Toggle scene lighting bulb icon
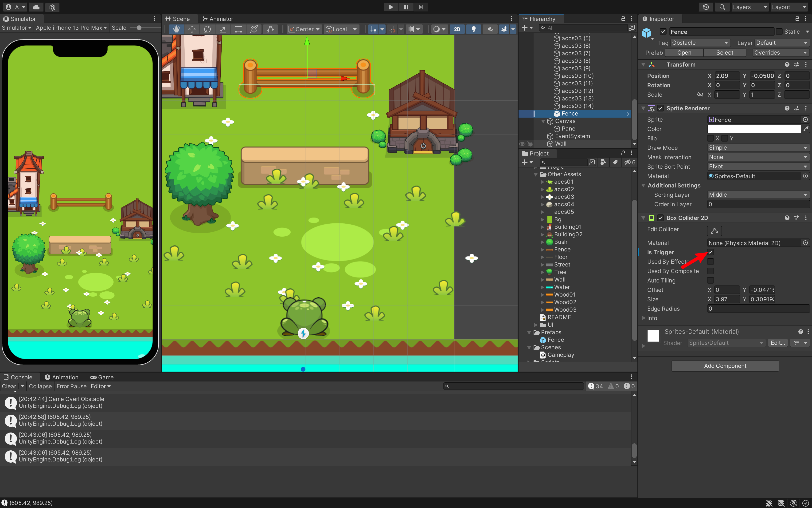 (473, 29)
